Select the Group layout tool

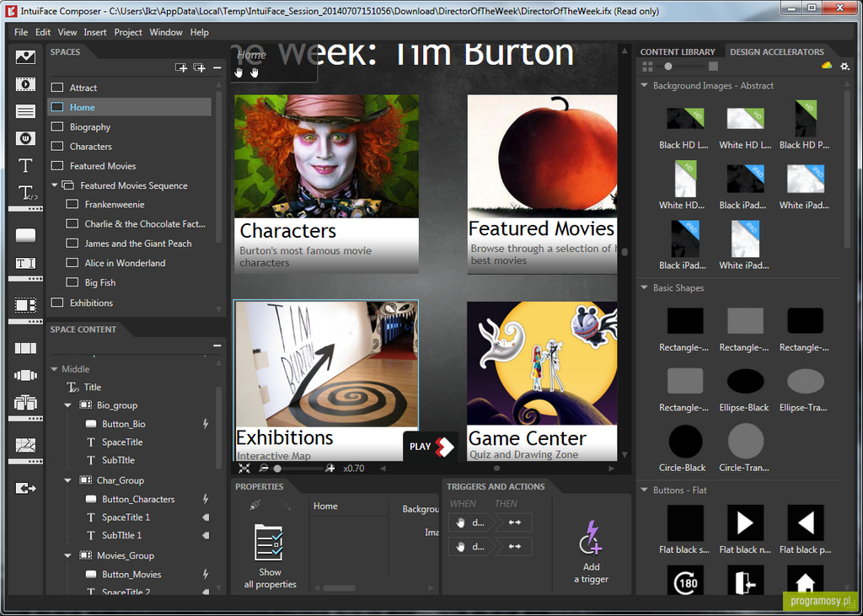pyautogui.click(x=25, y=305)
